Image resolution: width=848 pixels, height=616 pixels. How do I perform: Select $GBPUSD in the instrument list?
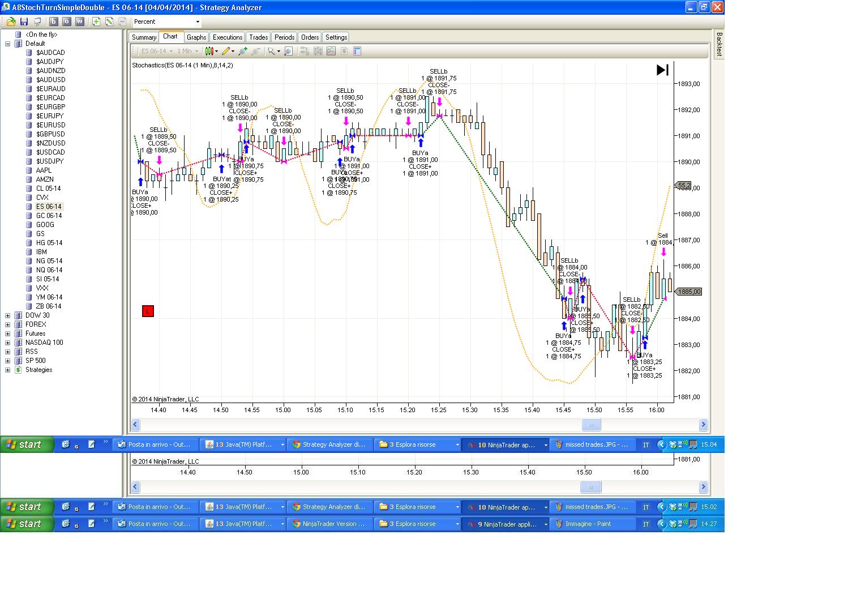pyautogui.click(x=50, y=134)
